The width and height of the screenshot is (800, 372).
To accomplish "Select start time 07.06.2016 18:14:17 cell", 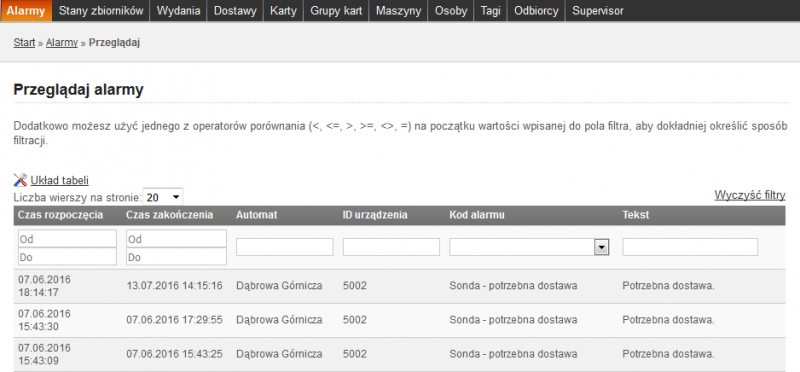I will (x=44, y=286).
